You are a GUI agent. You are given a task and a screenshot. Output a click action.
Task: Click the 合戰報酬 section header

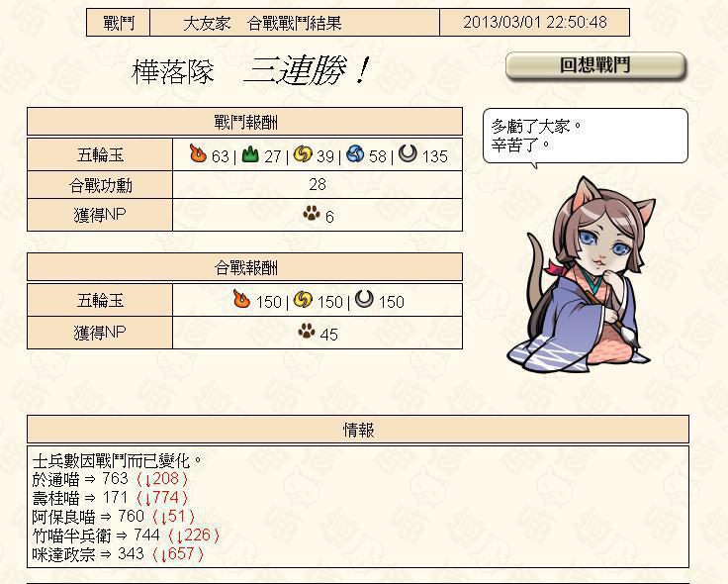click(244, 267)
